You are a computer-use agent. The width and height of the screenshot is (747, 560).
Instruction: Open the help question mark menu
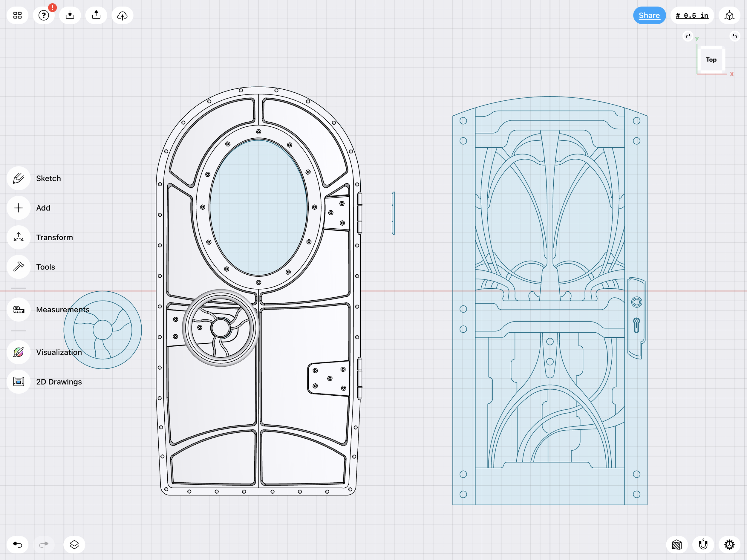point(44,15)
